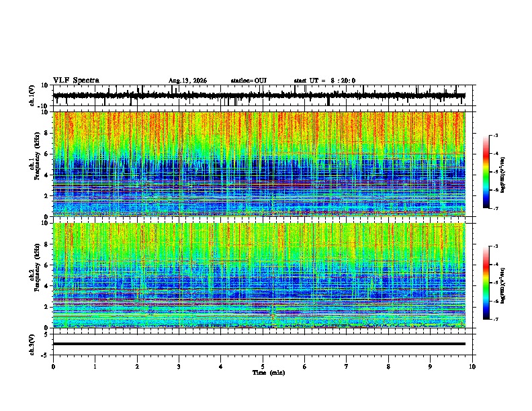Click time axis tick label '0'
Screen dimensions: 532x411
point(53,367)
